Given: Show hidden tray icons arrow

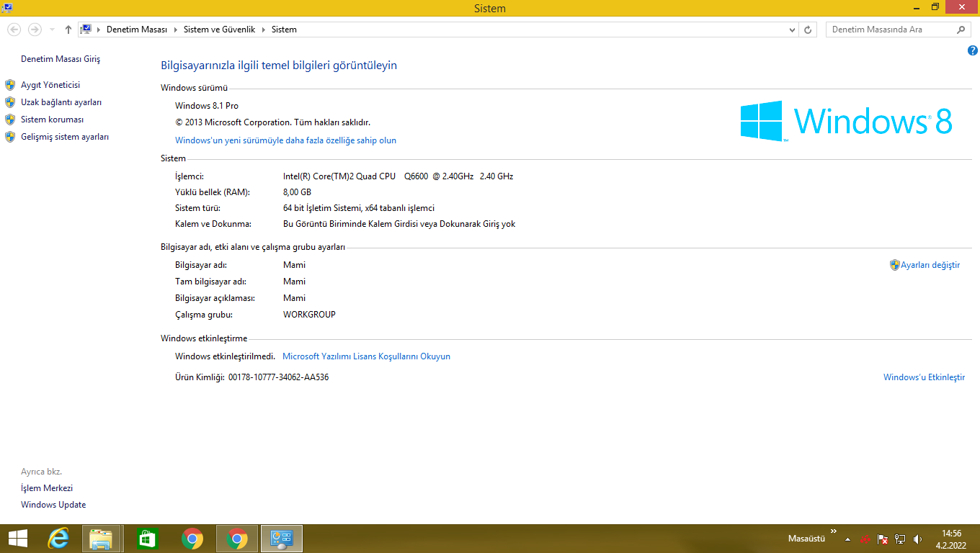Looking at the screenshot, I should 848,539.
